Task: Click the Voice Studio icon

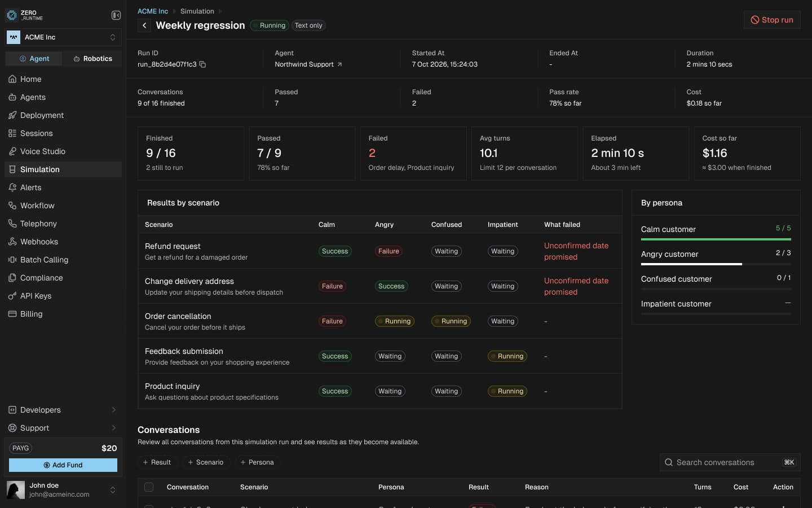Action: [12, 151]
